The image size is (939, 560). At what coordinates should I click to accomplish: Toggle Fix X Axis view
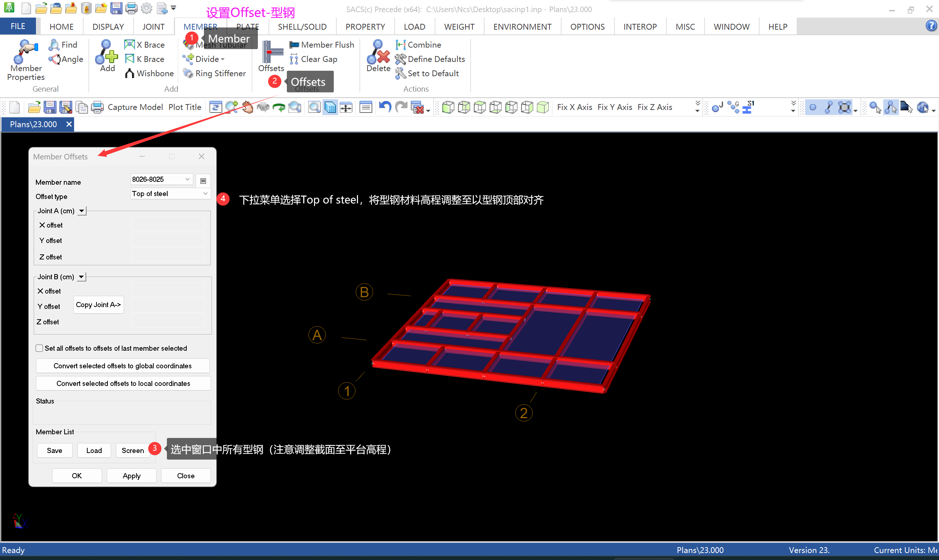[574, 107]
